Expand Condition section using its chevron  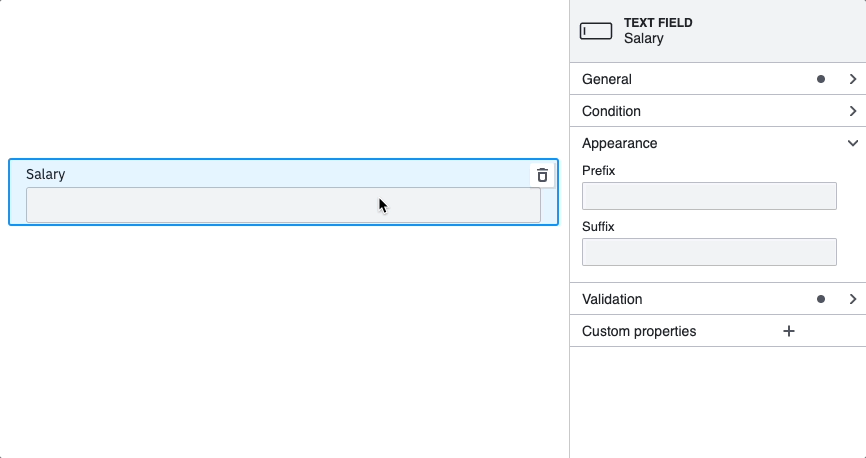click(x=852, y=111)
